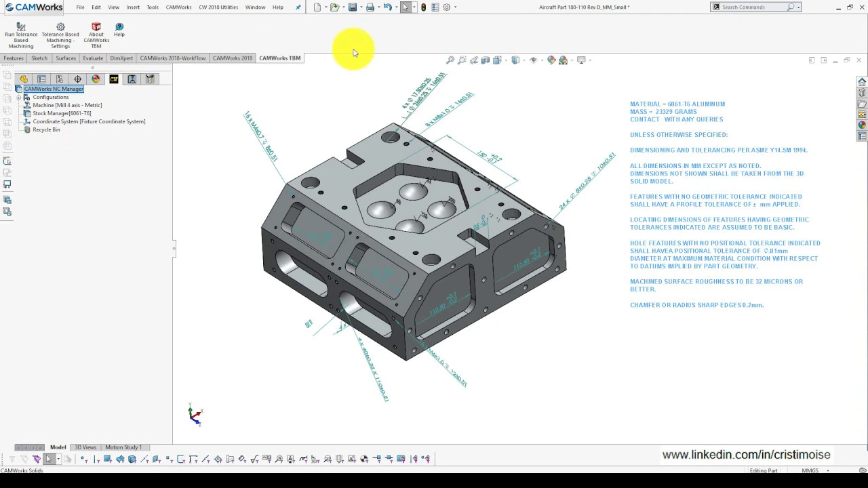Open the Hide/Show Items dropdown
The image size is (868, 488).
[x=540, y=60]
